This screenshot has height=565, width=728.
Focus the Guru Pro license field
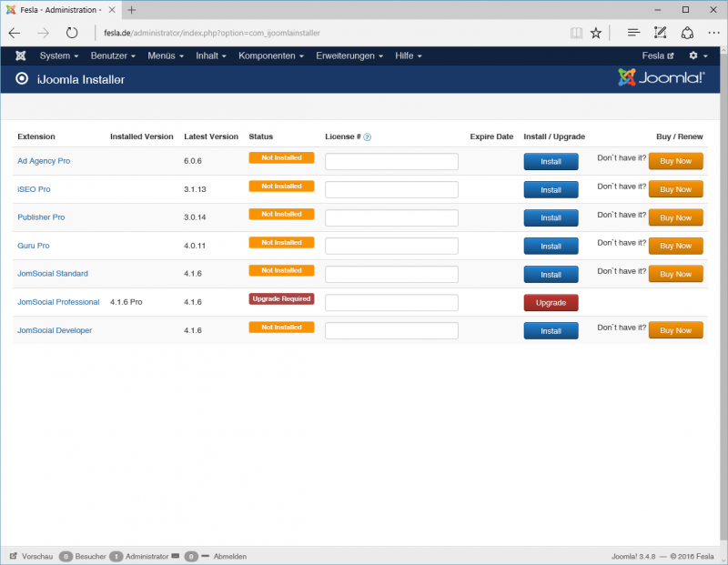(x=391, y=246)
